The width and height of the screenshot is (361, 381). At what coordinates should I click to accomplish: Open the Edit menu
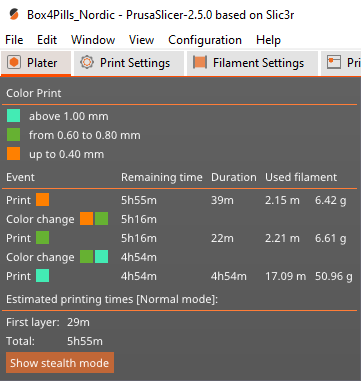click(x=47, y=40)
